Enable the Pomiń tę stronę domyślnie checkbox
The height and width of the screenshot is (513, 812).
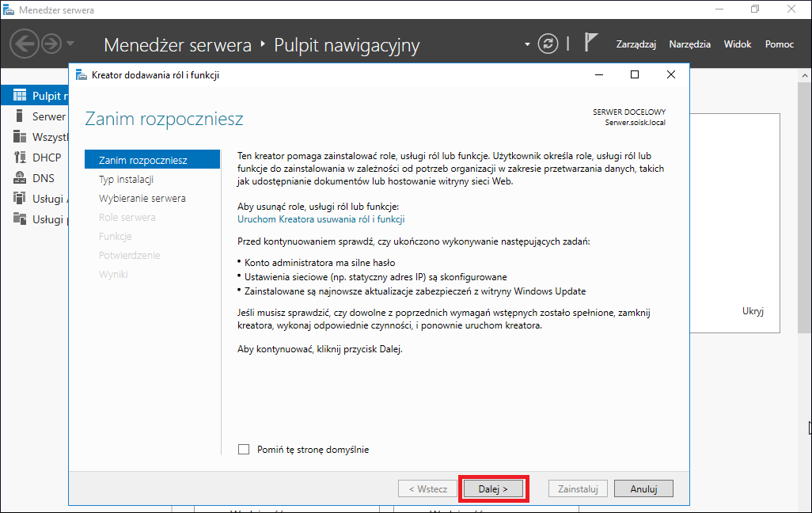[x=244, y=449]
